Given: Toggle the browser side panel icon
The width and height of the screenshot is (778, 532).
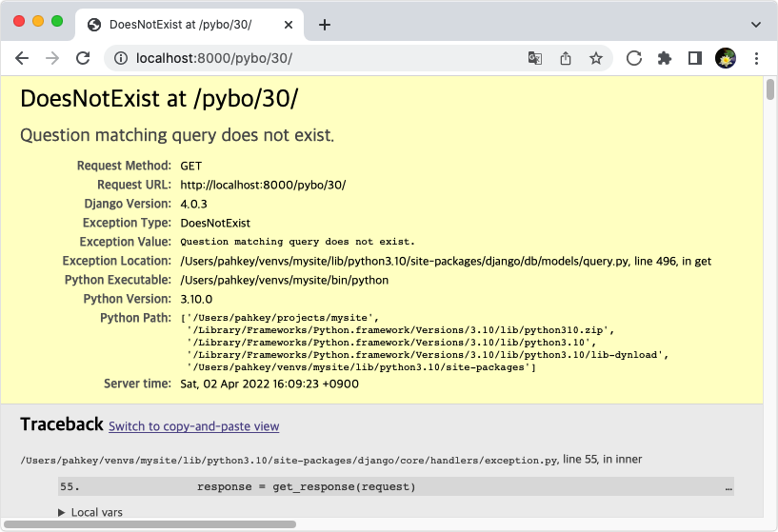Looking at the screenshot, I should (x=694, y=58).
